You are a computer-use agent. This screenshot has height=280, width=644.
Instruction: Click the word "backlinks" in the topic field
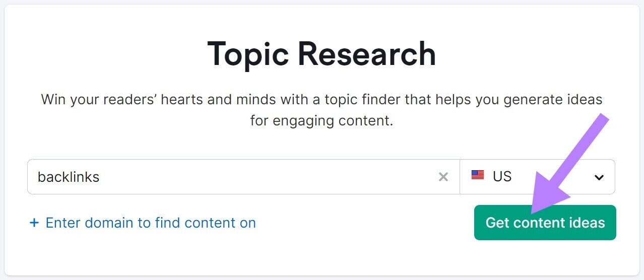click(x=69, y=177)
